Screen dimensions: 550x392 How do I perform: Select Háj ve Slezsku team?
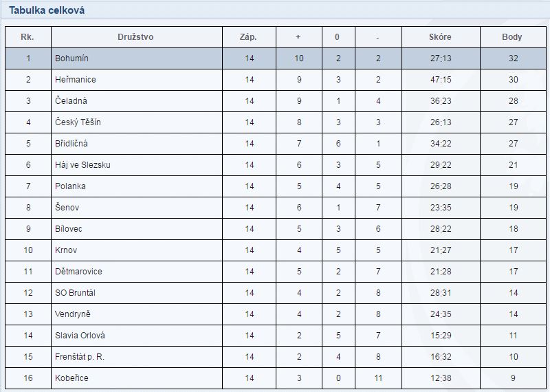coord(82,165)
